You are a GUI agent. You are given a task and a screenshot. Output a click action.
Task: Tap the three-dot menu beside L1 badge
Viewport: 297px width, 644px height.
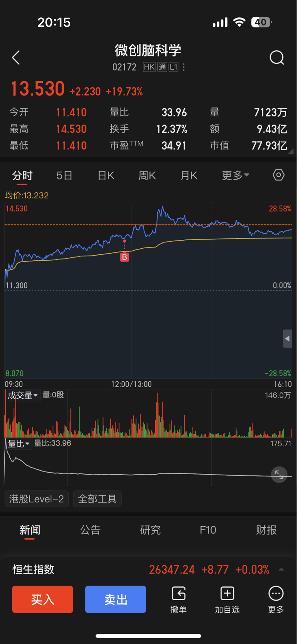(184, 67)
